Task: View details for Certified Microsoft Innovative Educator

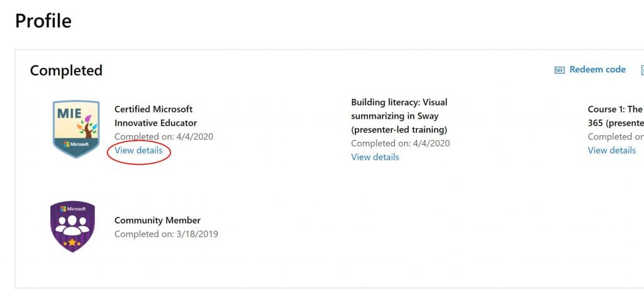Action: tap(138, 150)
